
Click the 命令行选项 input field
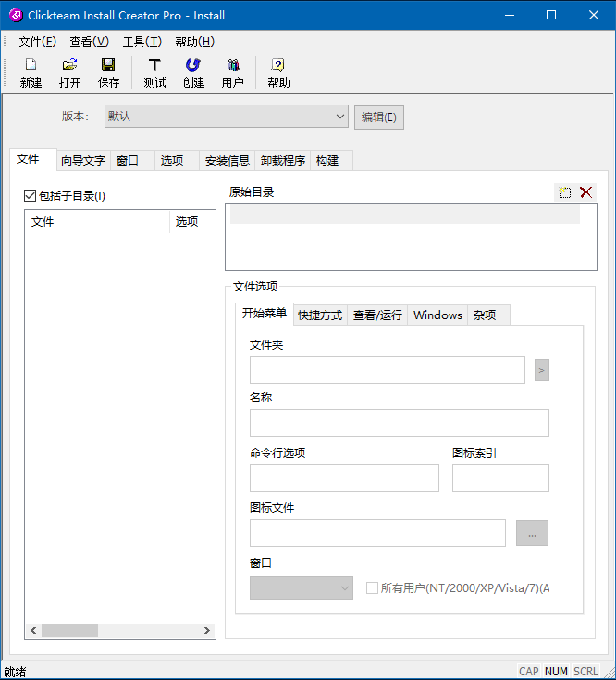tap(344, 478)
